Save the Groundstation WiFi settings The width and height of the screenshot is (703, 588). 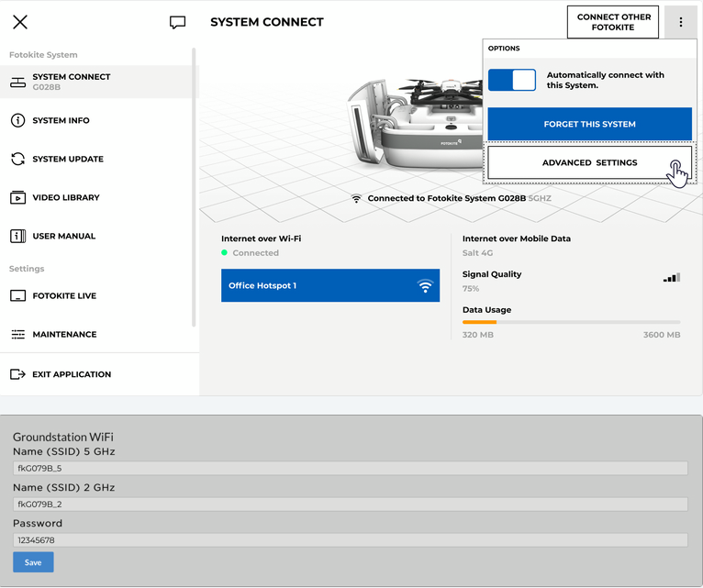(33, 562)
